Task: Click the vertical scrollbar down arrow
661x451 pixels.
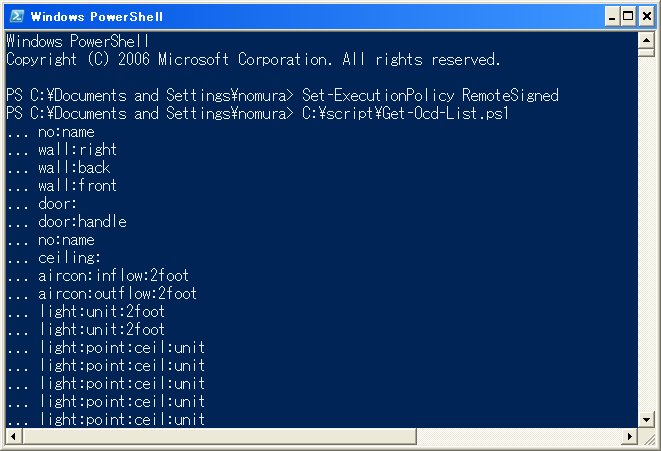Action: [647, 419]
